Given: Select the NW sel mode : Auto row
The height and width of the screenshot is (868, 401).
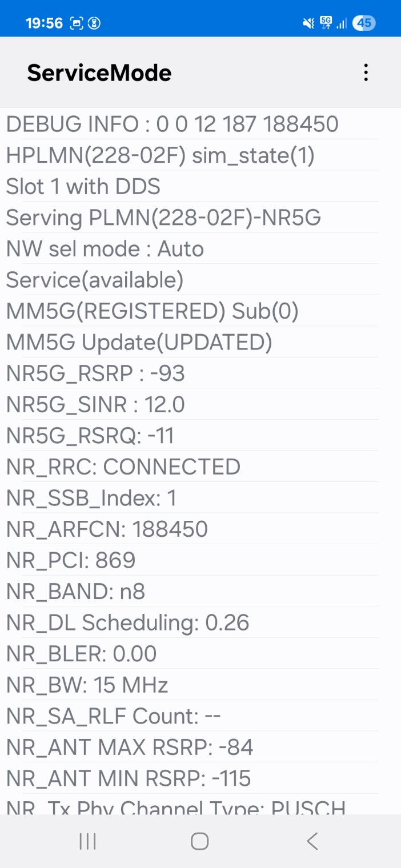Looking at the screenshot, I should 105,249.
